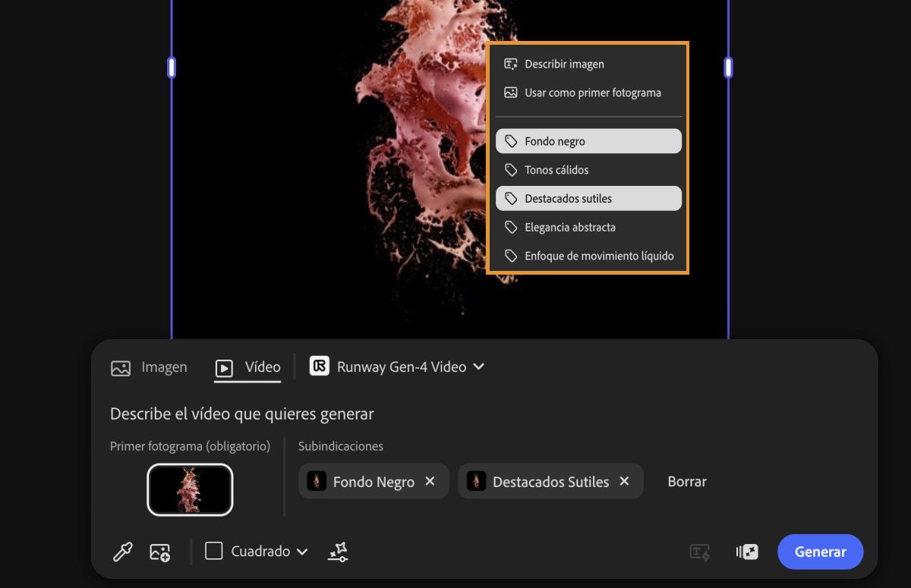Image resolution: width=911 pixels, height=588 pixels.
Task: Click the Generar button
Action: point(820,552)
